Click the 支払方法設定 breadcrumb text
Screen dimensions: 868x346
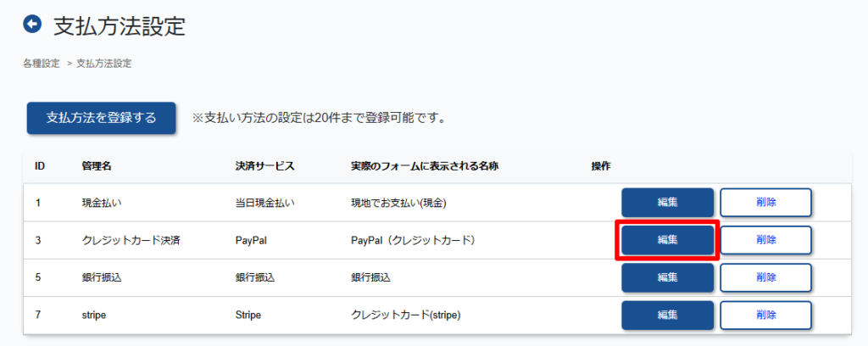coord(104,64)
